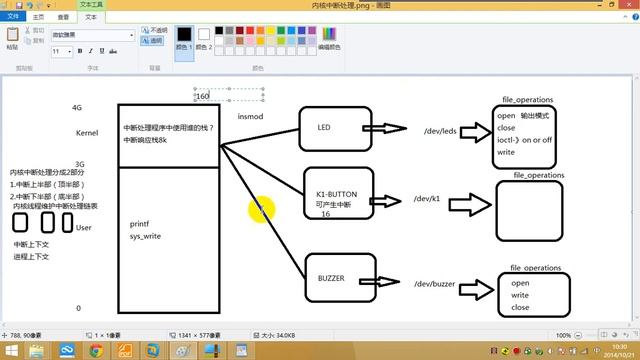Image resolution: width=640 pixels, height=360 pixels.
Task: Pick the dark gray color swatch
Action: click(x=229, y=31)
